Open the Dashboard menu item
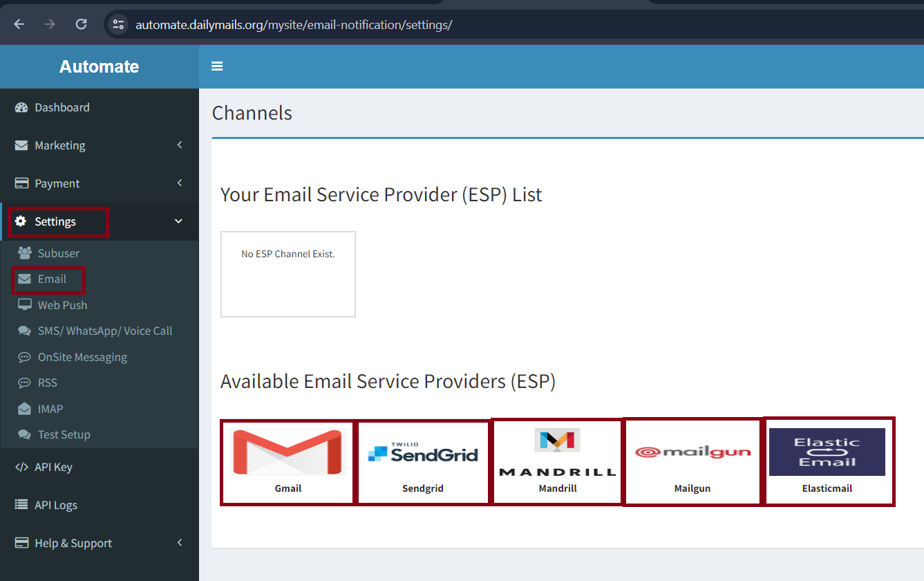924x581 pixels. click(62, 107)
